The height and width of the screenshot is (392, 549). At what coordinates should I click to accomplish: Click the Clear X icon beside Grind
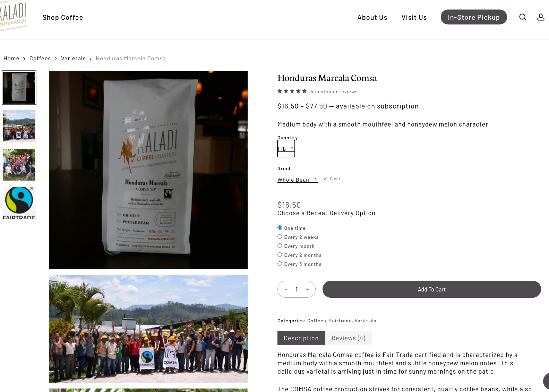325,179
